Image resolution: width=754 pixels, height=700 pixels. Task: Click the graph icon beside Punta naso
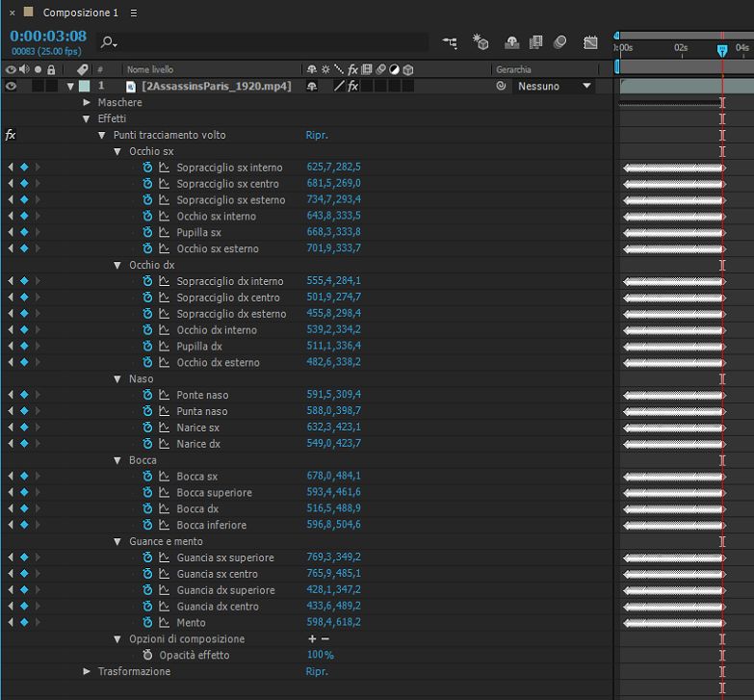click(x=164, y=411)
